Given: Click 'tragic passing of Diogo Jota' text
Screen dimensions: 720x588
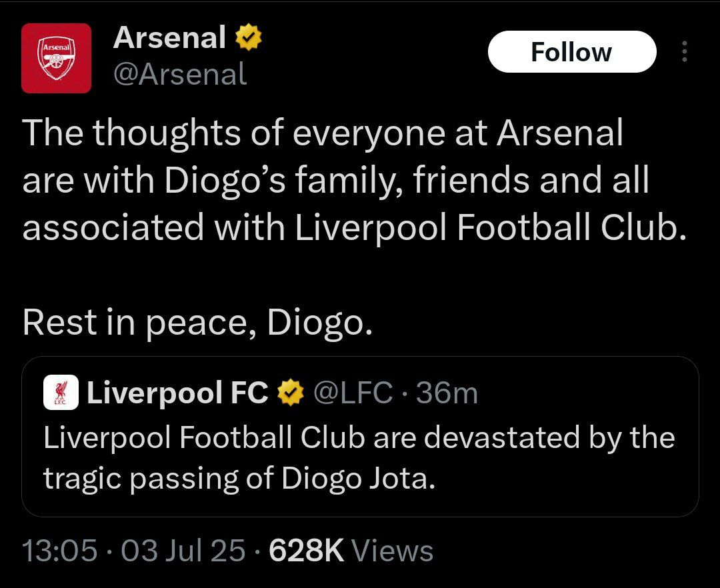Looking at the screenshot, I should point(239,479).
